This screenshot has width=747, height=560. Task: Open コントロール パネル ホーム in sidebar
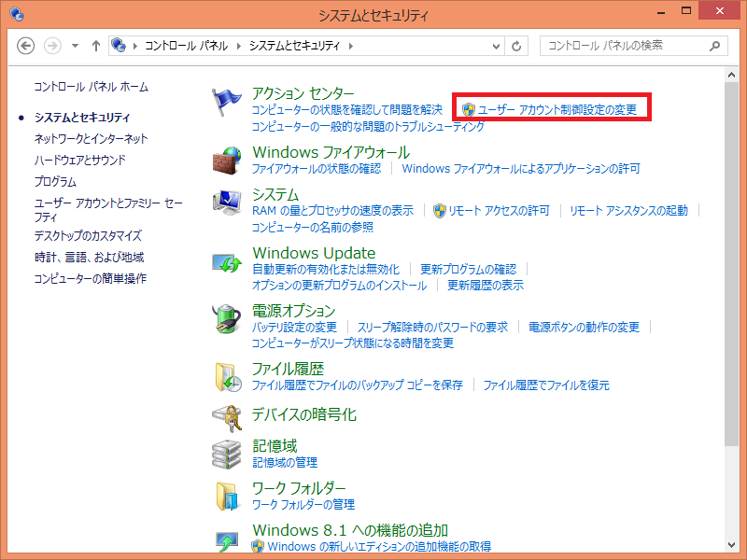(x=91, y=87)
